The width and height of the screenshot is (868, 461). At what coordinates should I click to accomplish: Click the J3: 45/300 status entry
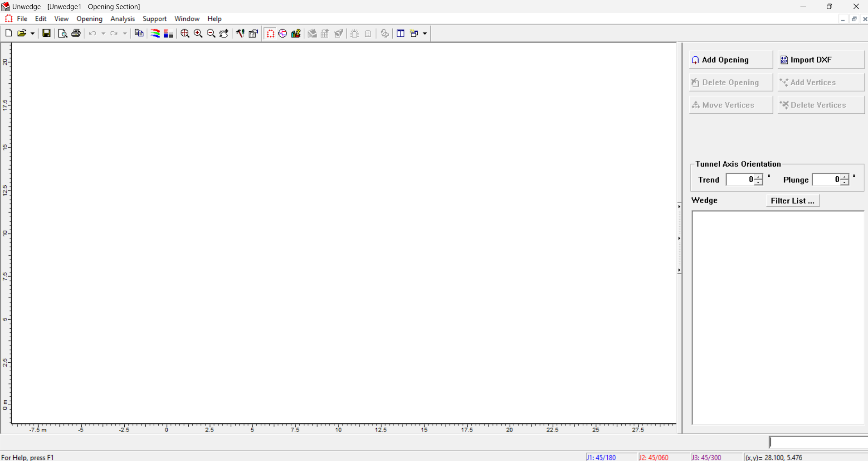pyautogui.click(x=707, y=457)
